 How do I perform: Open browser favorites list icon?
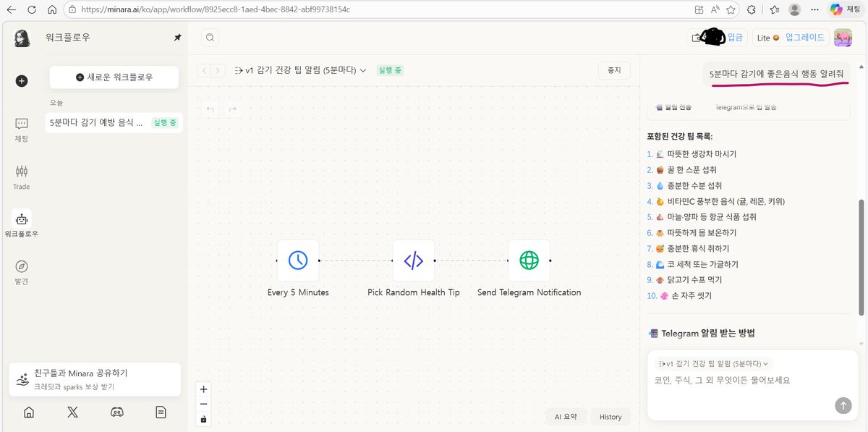pos(775,9)
